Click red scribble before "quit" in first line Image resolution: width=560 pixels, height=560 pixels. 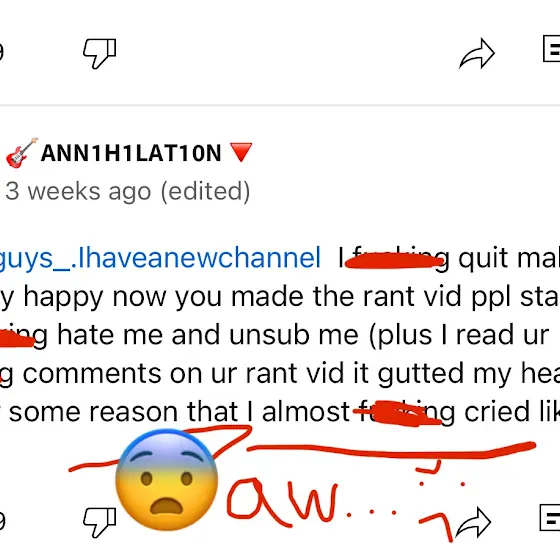coord(395,260)
